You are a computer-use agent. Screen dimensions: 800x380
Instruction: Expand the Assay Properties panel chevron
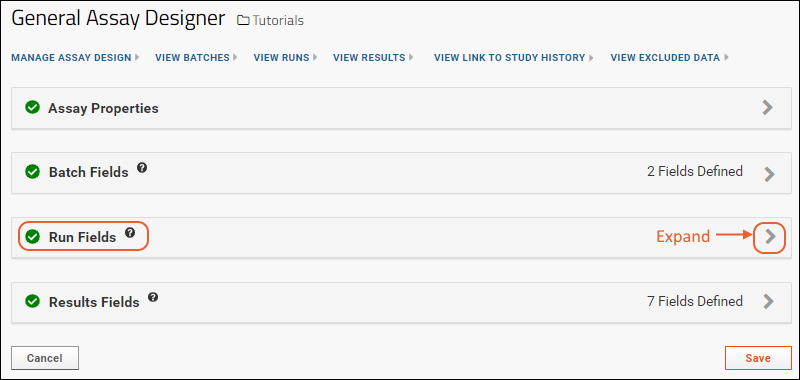coord(768,108)
